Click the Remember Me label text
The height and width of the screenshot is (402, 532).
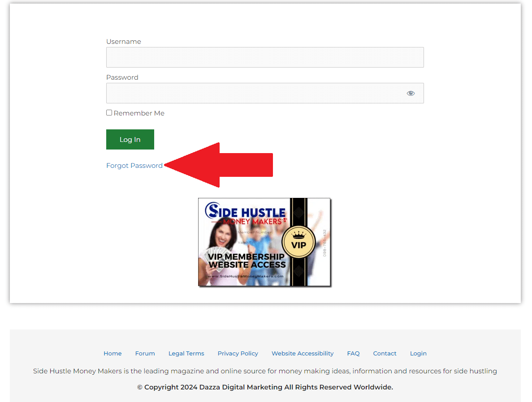pos(139,113)
